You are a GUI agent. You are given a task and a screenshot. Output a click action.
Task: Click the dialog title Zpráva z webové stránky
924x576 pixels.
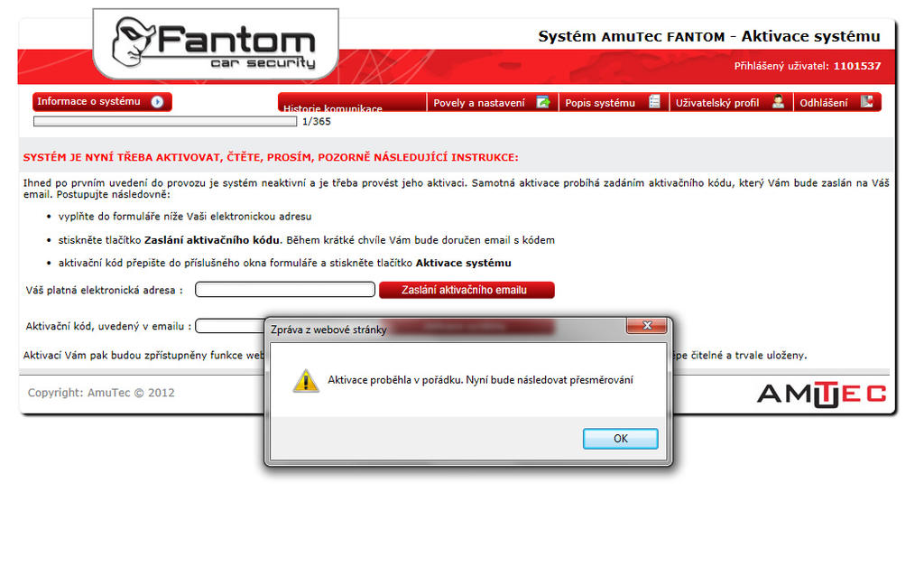(x=328, y=330)
